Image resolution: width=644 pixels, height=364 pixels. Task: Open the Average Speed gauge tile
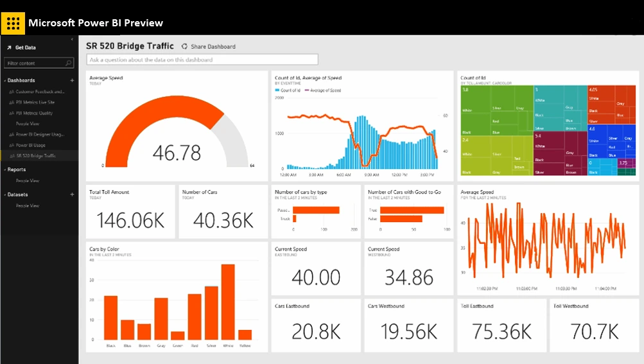[177, 126]
